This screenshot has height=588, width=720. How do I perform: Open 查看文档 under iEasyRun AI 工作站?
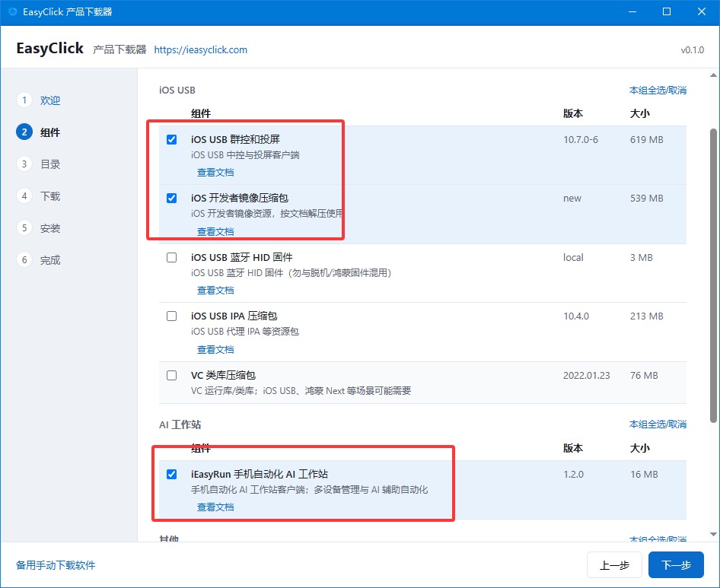click(x=215, y=507)
